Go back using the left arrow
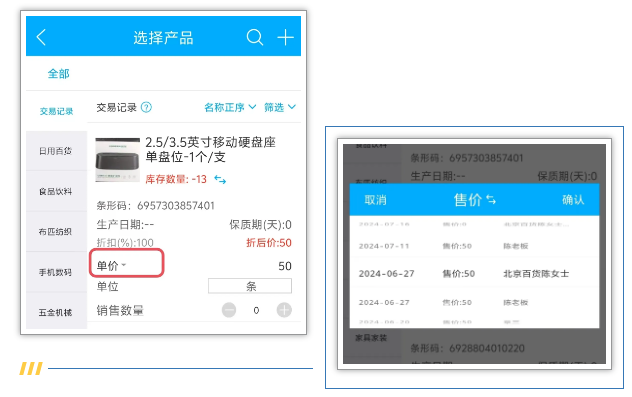Image resolution: width=632 pixels, height=397 pixels. [x=41, y=37]
